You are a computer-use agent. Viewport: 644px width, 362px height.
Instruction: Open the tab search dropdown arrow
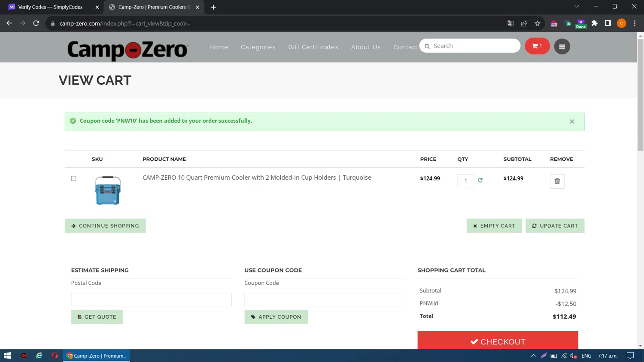[x=577, y=6]
